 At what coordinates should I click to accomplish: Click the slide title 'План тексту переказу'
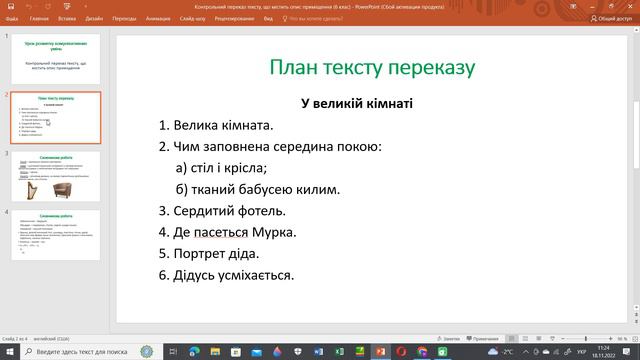[x=372, y=67]
